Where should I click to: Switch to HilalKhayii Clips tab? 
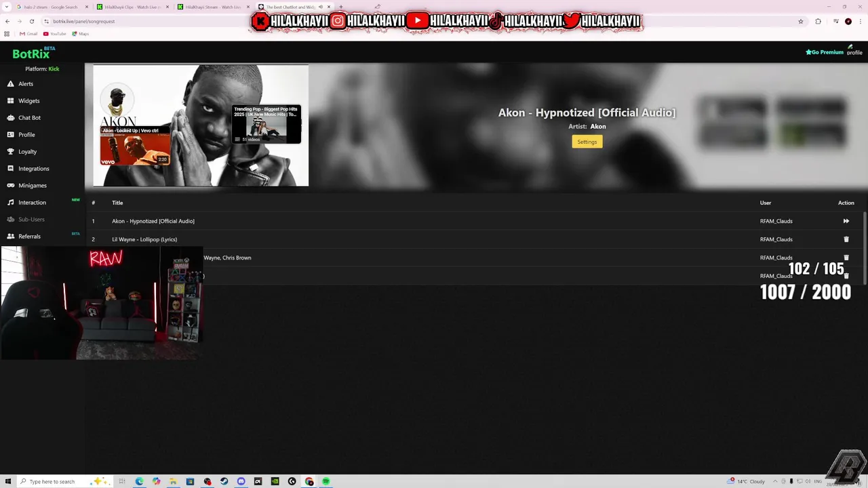pyautogui.click(x=132, y=7)
